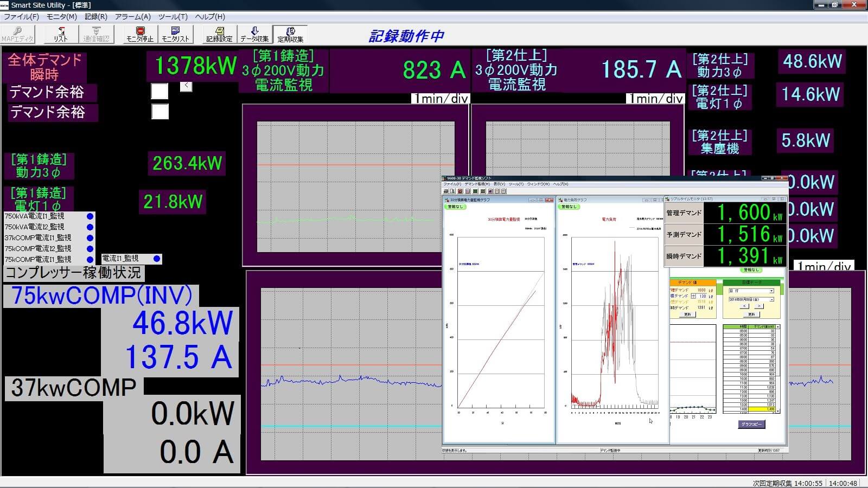Image resolution: width=868 pixels, height=488 pixels.
Task: Click the リスト toolbar icon
Action: (x=61, y=34)
